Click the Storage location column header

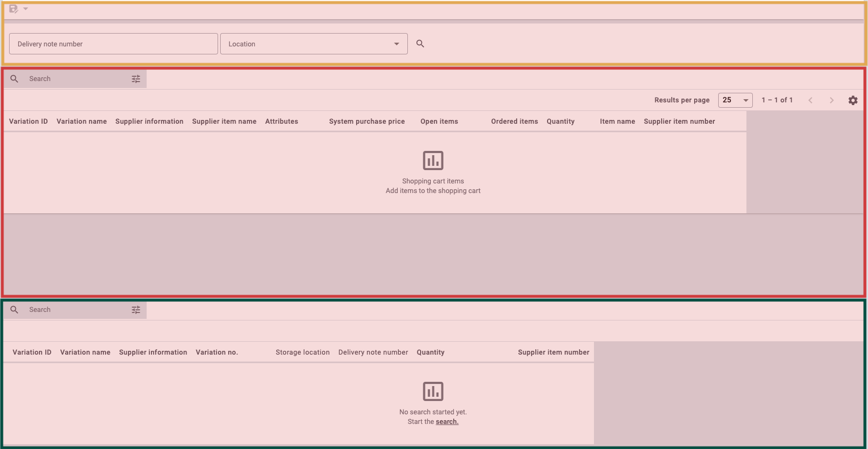[x=302, y=352]
